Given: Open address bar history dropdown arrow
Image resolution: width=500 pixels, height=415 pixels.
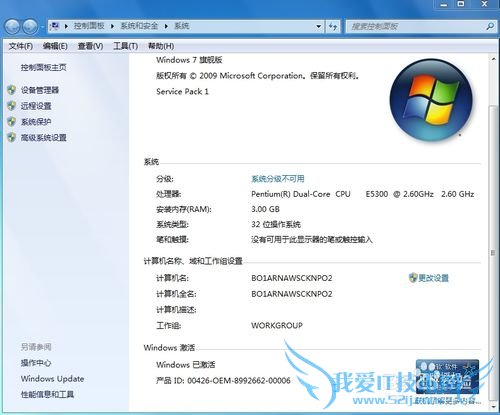Looking at the screenshot, I should tap(318, 26).
